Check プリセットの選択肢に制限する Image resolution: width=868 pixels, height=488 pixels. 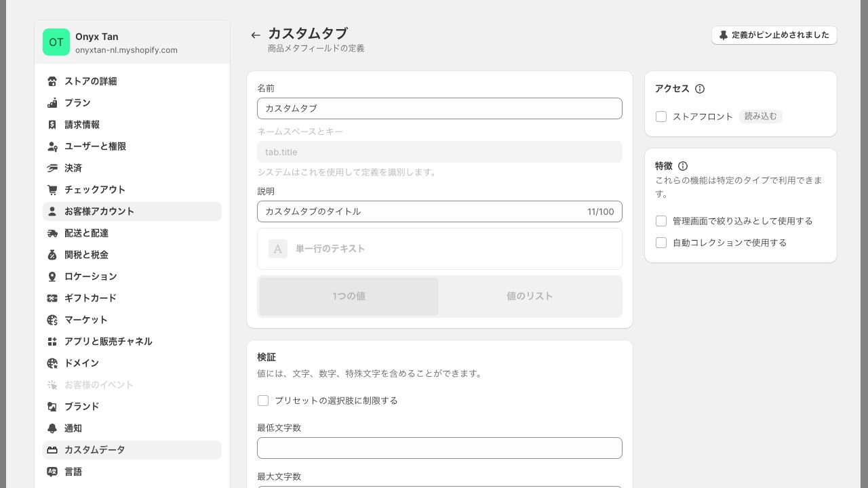(263, 401)
